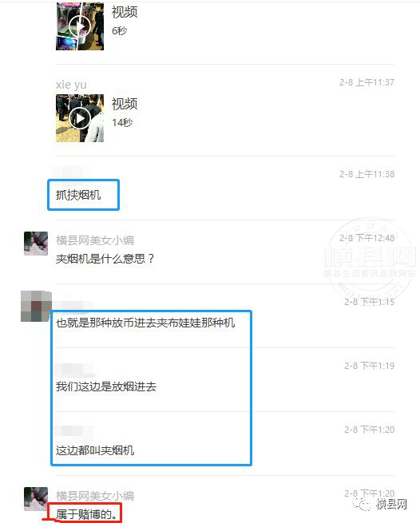Click the 2-8 上午11:37 timestamp
Viewport: 420px width, 523px height.
click(x=367, y=82)
